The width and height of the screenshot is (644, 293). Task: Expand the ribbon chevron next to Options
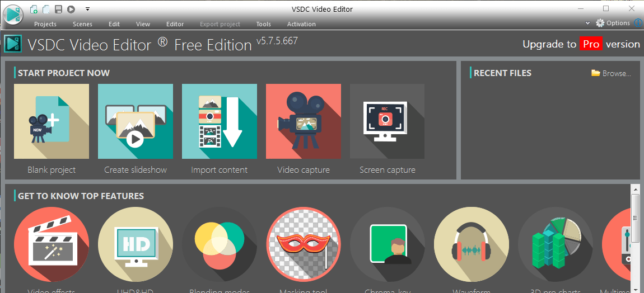coord(587,23)
